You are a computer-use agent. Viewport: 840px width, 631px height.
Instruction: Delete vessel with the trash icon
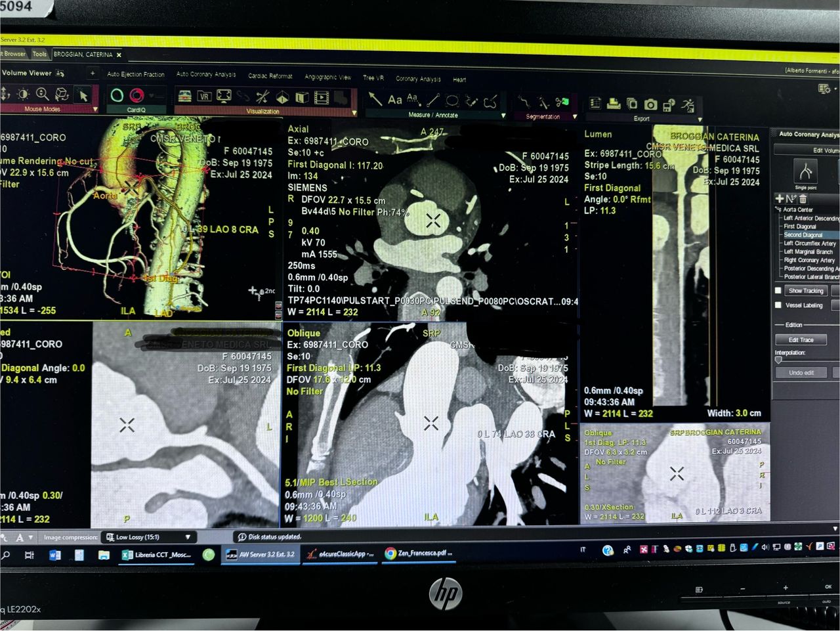coord(803,198)
